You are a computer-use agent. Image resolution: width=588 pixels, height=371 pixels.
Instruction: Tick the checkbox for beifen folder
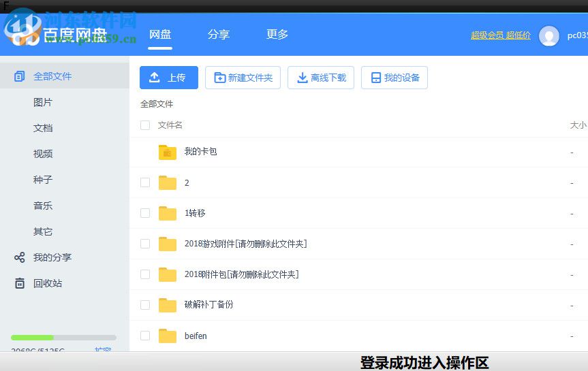coord(145,336)
